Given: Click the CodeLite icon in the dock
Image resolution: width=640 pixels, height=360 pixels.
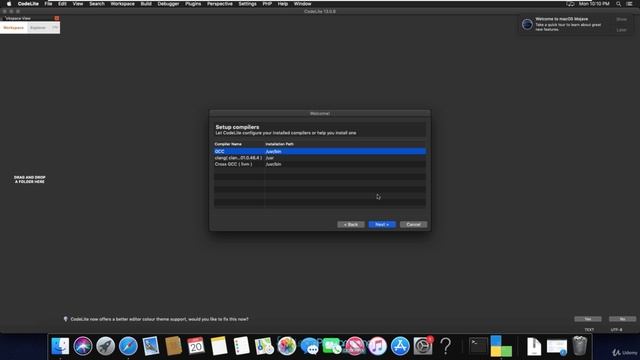Looking at the screenshot, I should pyautogui.click(x=501, y=346).
